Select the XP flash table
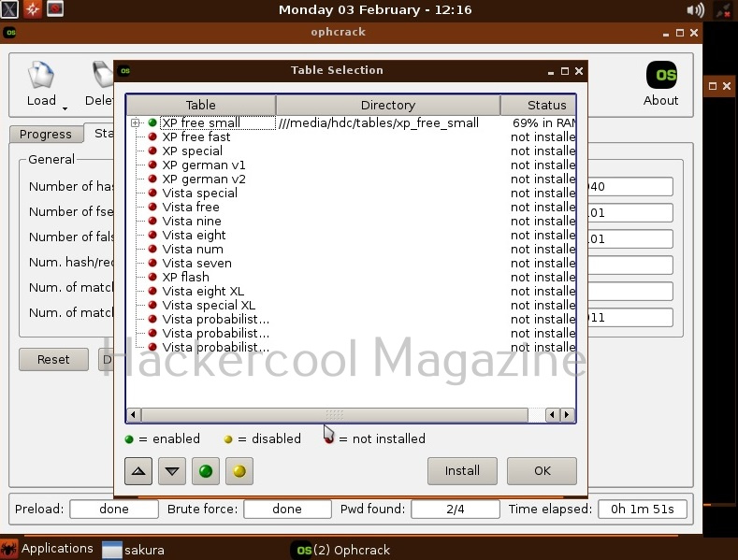Screen dimensions: 738x560 tap(185, 277)
